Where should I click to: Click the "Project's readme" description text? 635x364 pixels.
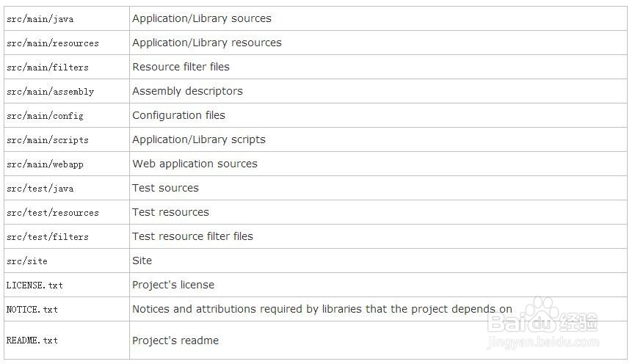tap(175, 341)
